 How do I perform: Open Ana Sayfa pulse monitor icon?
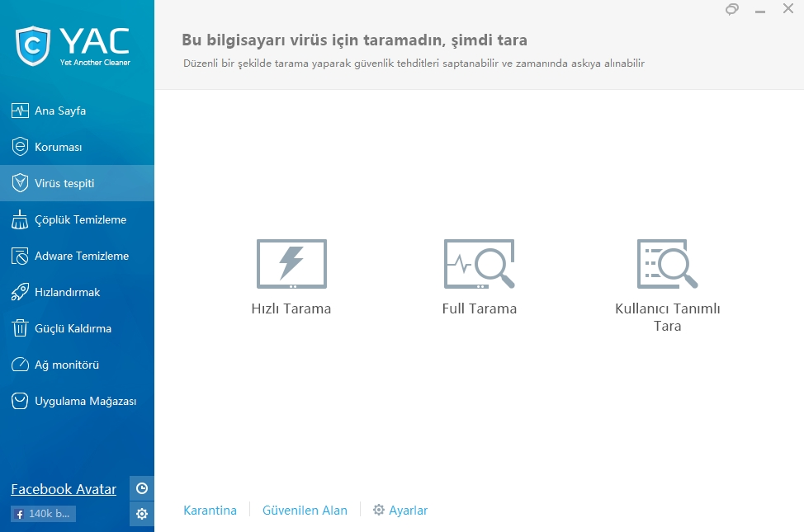point(20,111)
